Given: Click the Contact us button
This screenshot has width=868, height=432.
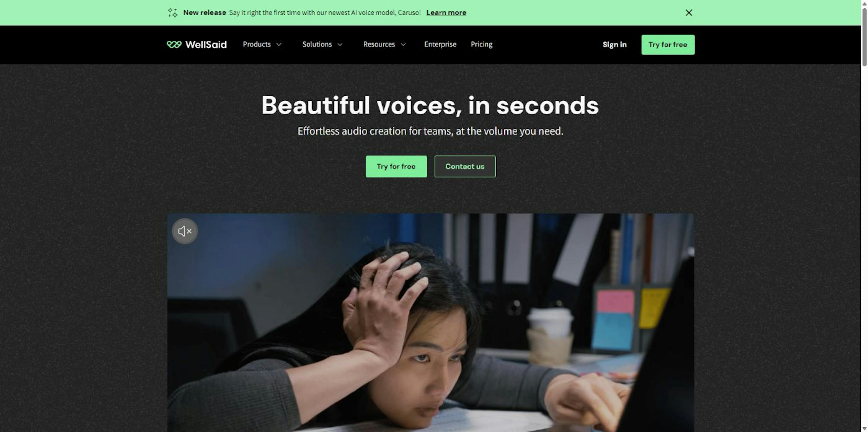Looking at the screenshot, I should pos(465,166).
